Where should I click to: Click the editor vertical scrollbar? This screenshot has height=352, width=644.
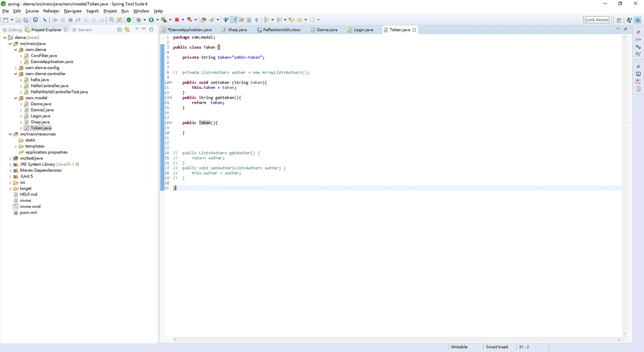624,185
